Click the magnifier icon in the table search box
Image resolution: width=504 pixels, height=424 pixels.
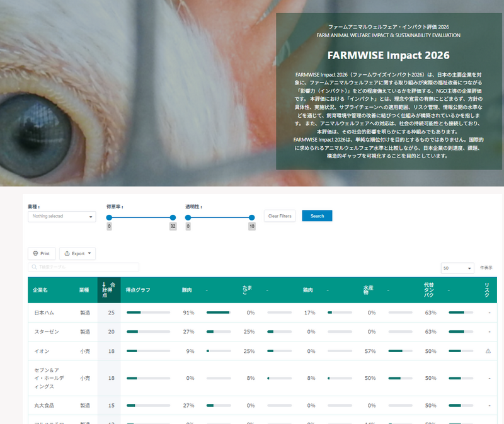[33, 268]
